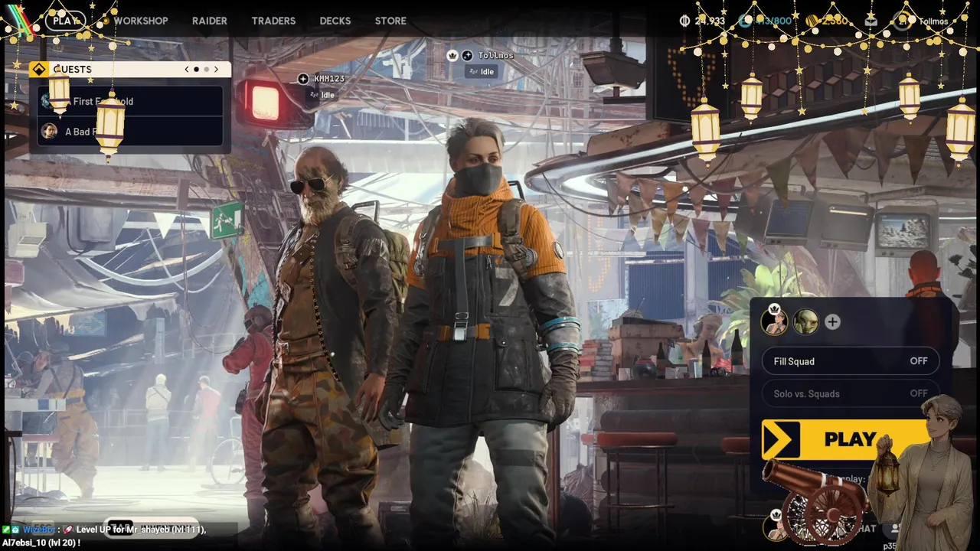Screen dimensions: 980x551
Task: Click the round icon left of Tollmos name
Action: (467, 55)
